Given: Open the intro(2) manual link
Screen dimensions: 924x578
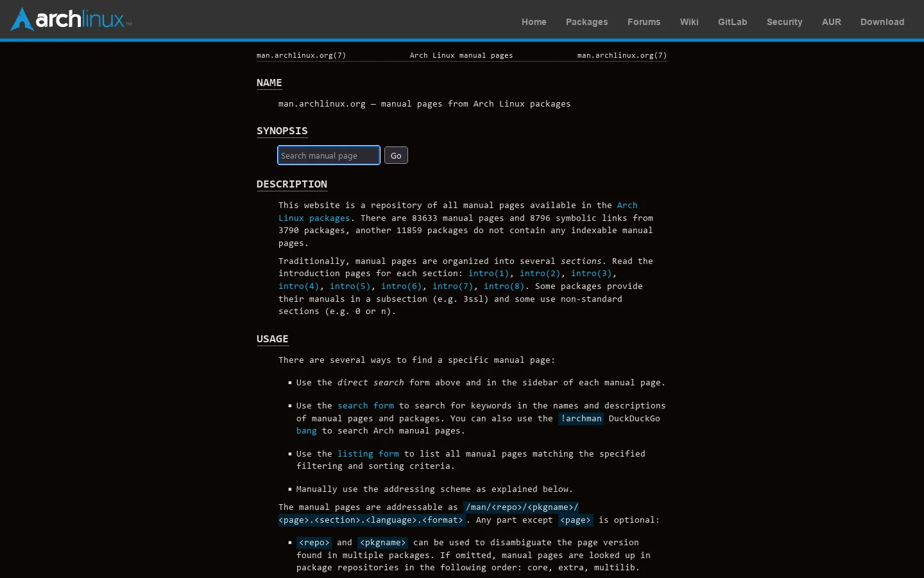Looking at the screenshot, I should (x=540, y=274).
